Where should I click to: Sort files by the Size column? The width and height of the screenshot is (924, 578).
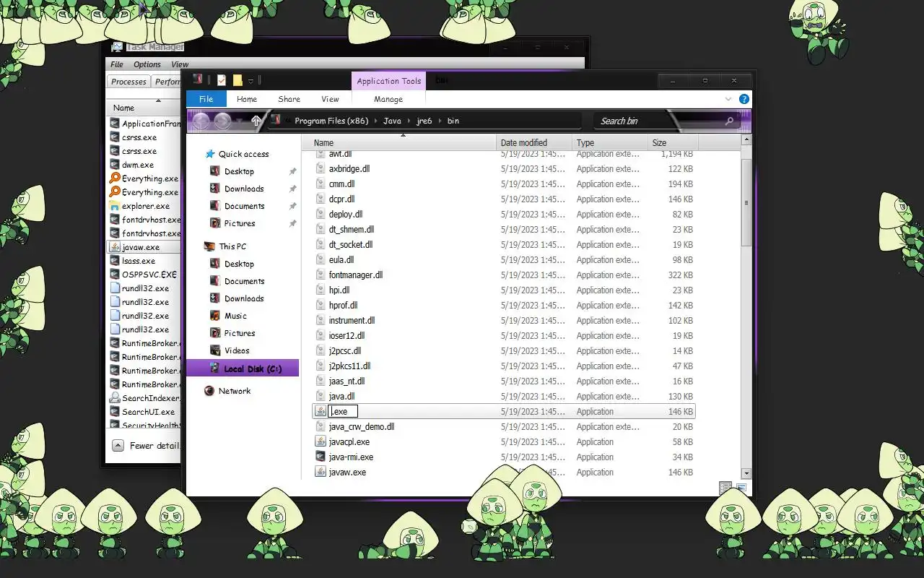pyautogui.click(x=673, y=142)
